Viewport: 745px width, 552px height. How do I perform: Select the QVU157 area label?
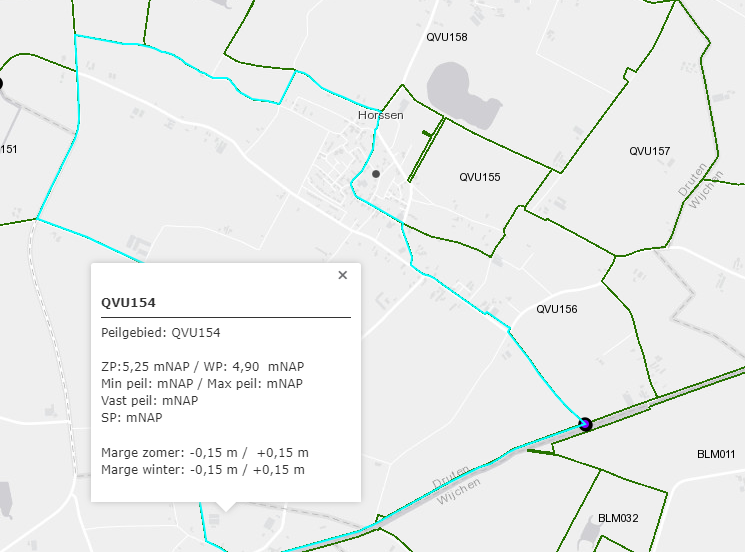click(x=649, y=151)
